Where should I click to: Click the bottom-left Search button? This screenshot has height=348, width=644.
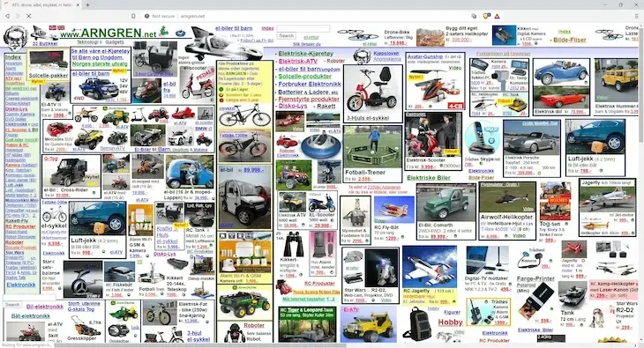12,305
